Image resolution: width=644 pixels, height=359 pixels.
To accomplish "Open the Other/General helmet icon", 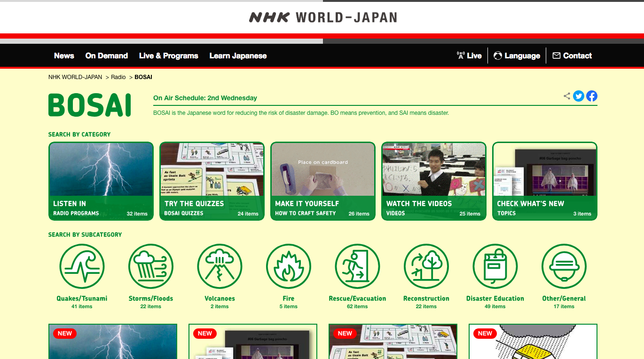I will [564, 266].
